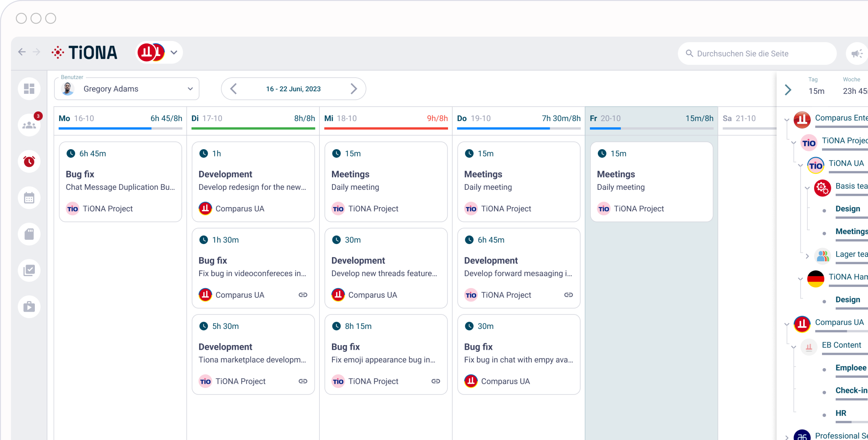Select the red alarm clock time tracking icon

(29, 161)
